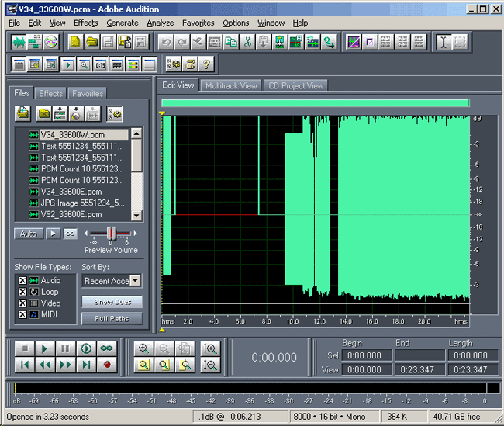Toggle Play Looped infinity transport button
Screen dimensions: 504x426
[106, 348]
